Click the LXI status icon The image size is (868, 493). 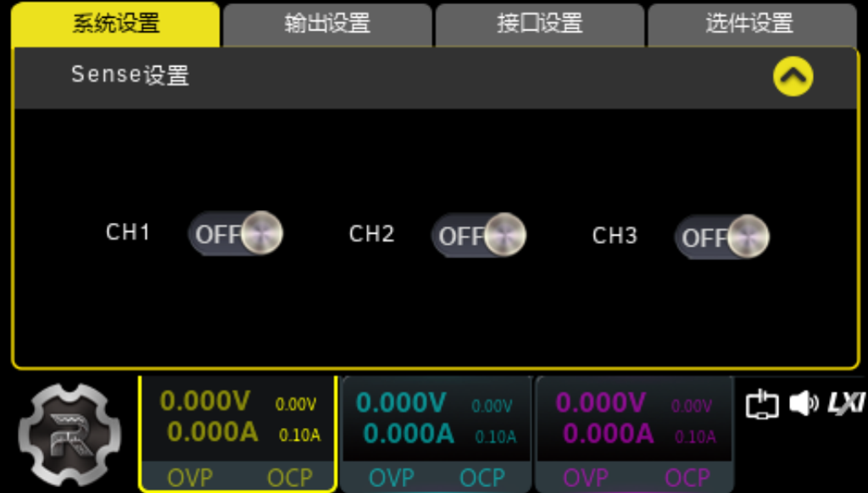pyautogui.click(x=844, y=404)
